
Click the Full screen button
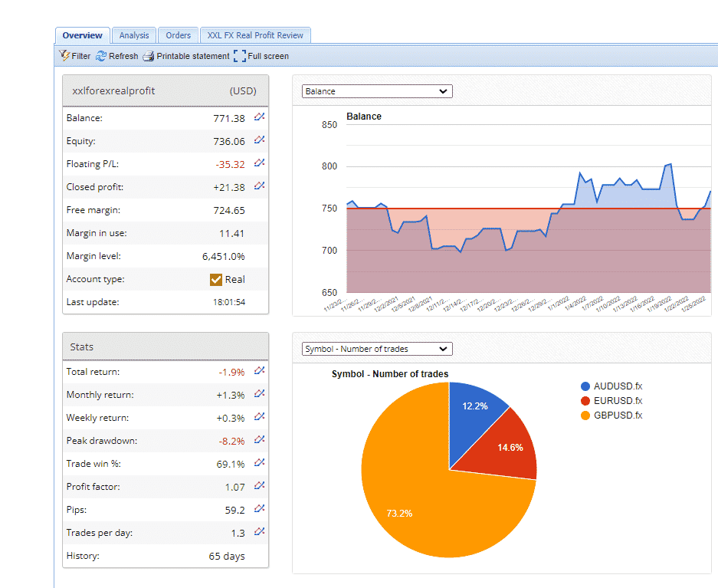point(261,56)
